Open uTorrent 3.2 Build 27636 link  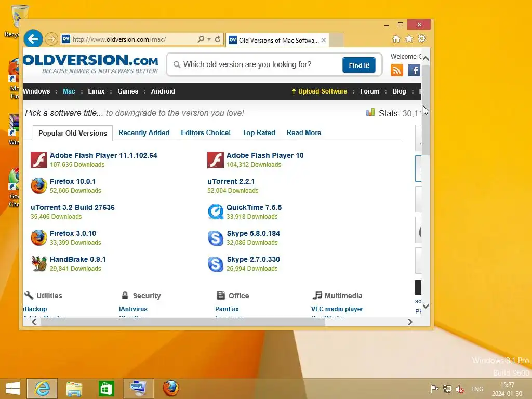click(73, 207)
